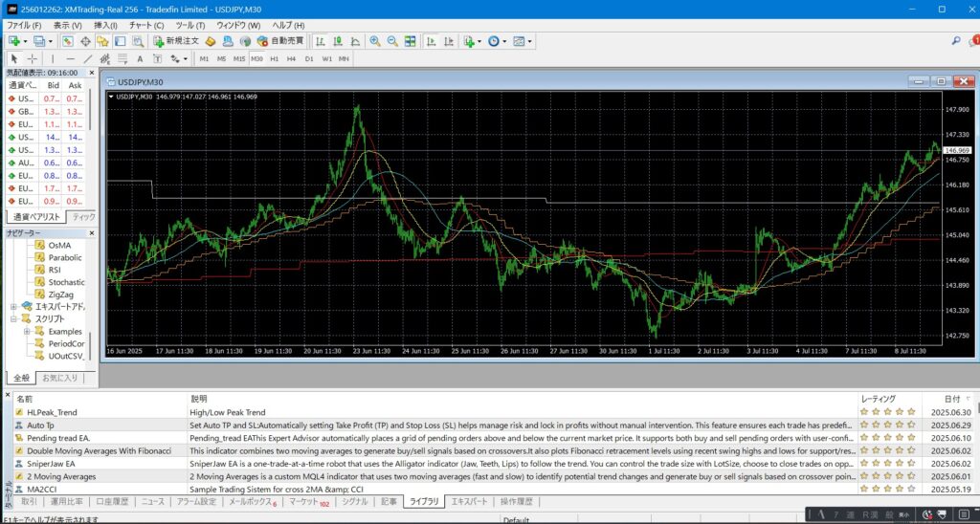Expand the エキスパートアドバイザ tree node
Viewport: 980px width, 524px height.
coord(13,307)
